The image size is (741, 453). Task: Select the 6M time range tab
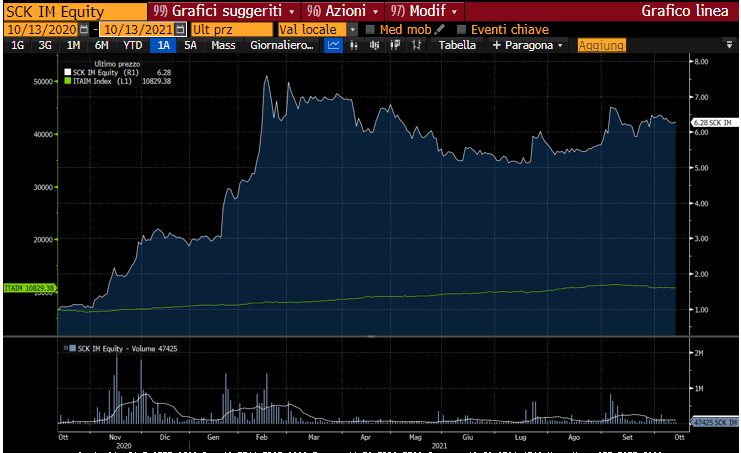click(102, 45)
